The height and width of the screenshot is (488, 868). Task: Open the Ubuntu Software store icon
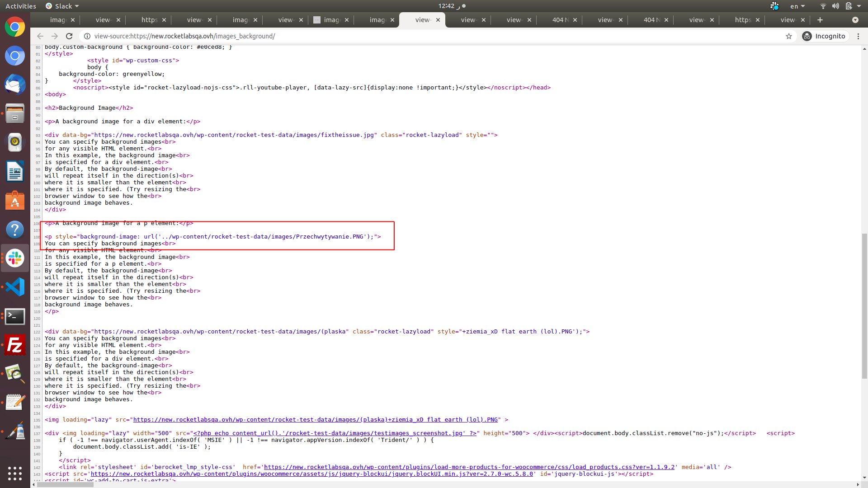15,200
